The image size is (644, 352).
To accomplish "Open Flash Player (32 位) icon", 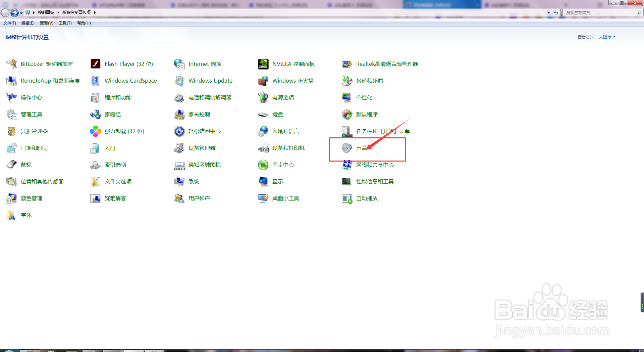I will tap(96, 64).
